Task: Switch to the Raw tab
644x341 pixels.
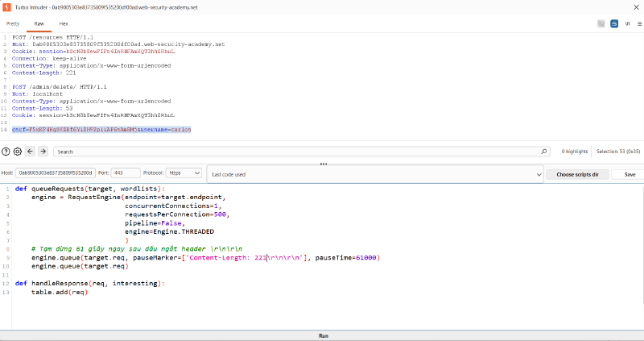Action: pyautogui.click(x=39, y=24)
